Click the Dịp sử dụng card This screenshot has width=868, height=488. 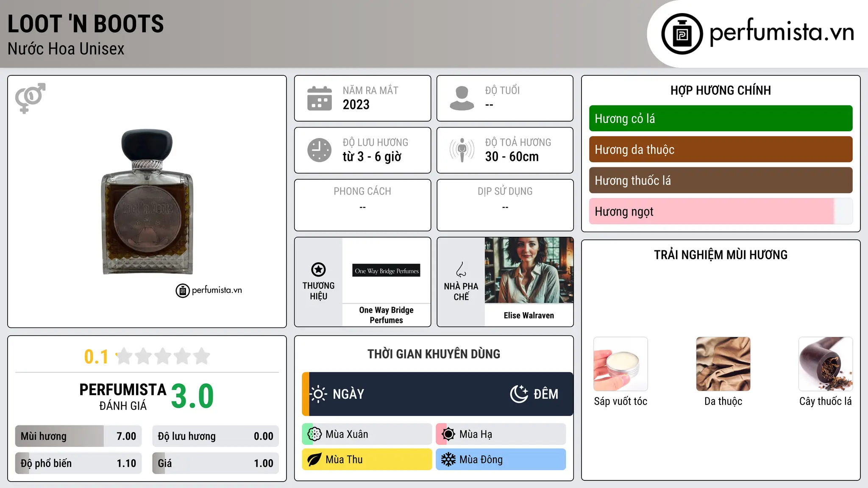[505, 205]
